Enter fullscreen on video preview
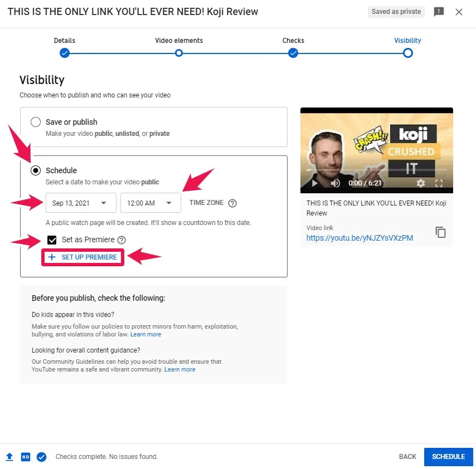This screenshot has height=469, width=476. point(439,183)
